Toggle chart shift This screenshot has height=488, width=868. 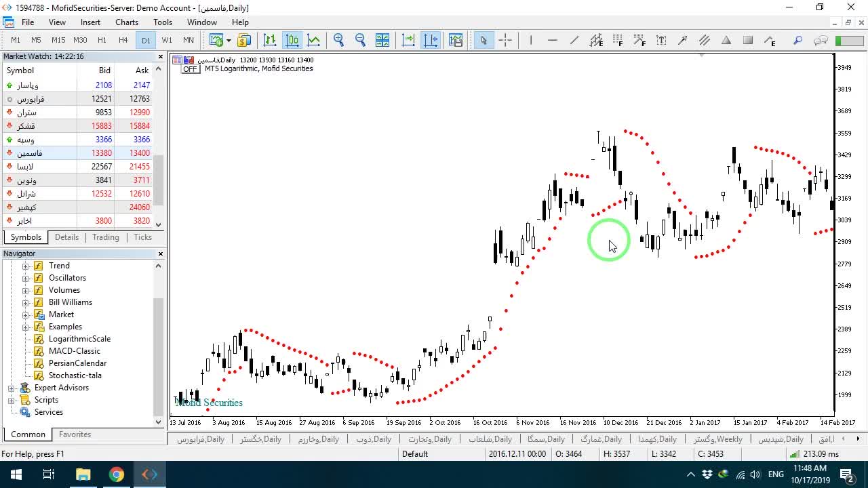click(x=431, y=40)
